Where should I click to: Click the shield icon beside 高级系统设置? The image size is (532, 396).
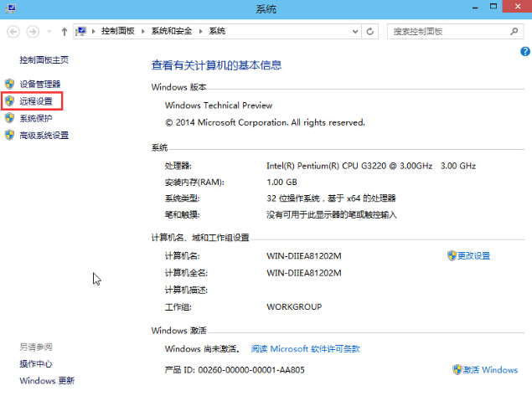click(10, 135)
